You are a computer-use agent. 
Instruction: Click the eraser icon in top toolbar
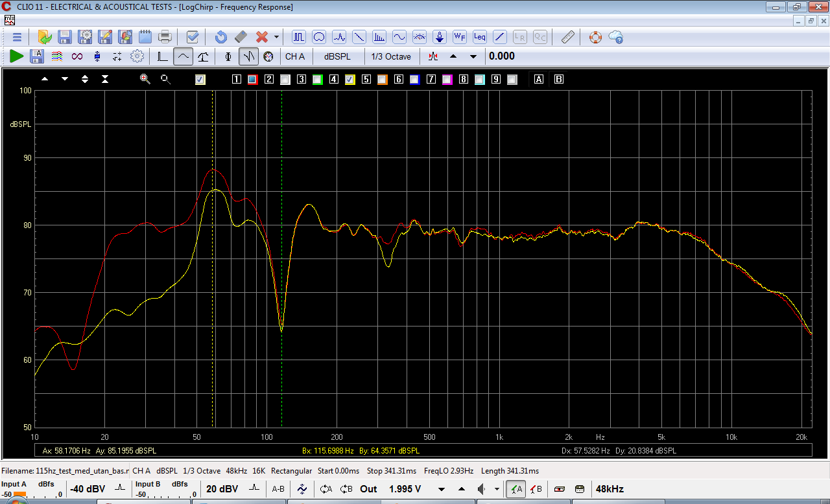click(241, 37)
